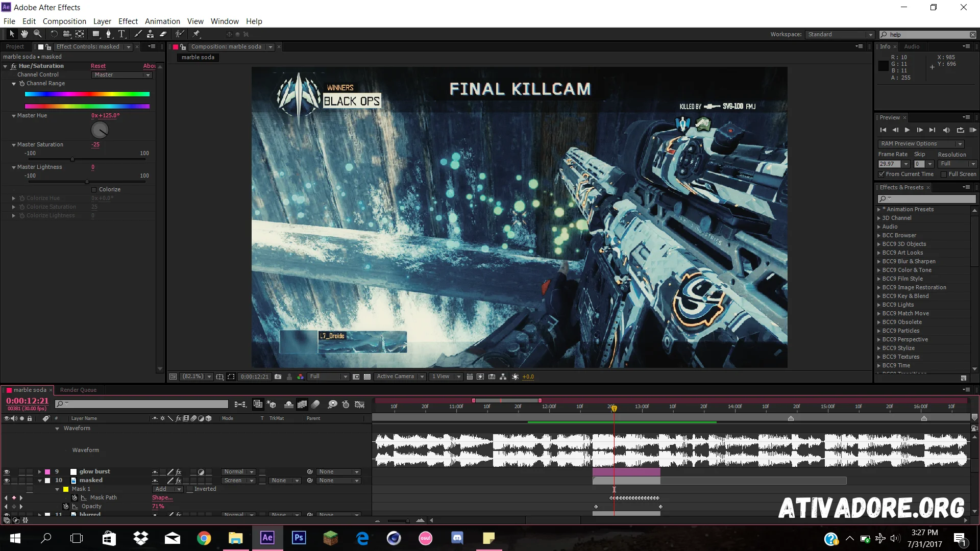The width and height of the screenshot is (980, 551).
Task: Switch to the Audio panel tab
Action: tap(912, 46)
